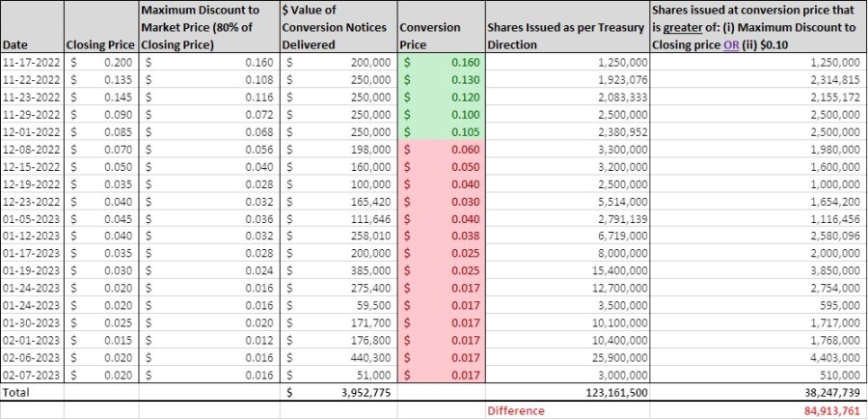Click the red 0.060 conversion price cell

click(441, 149)
